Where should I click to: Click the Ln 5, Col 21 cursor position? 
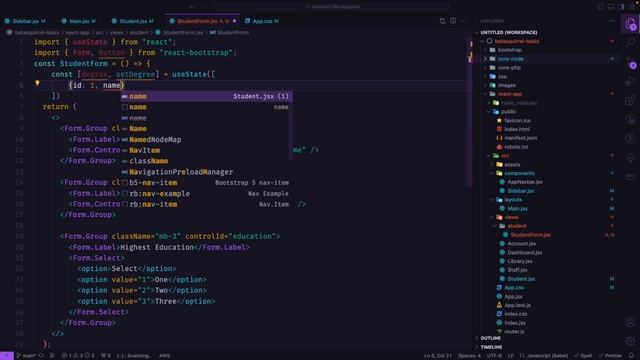(x=438, y=356)
